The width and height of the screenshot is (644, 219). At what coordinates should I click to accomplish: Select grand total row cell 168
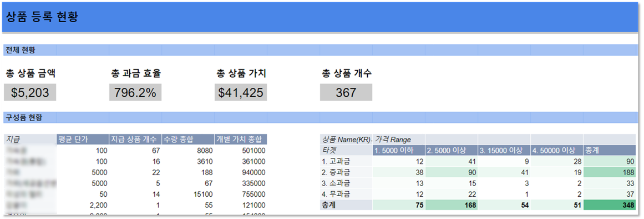[452, 205]
